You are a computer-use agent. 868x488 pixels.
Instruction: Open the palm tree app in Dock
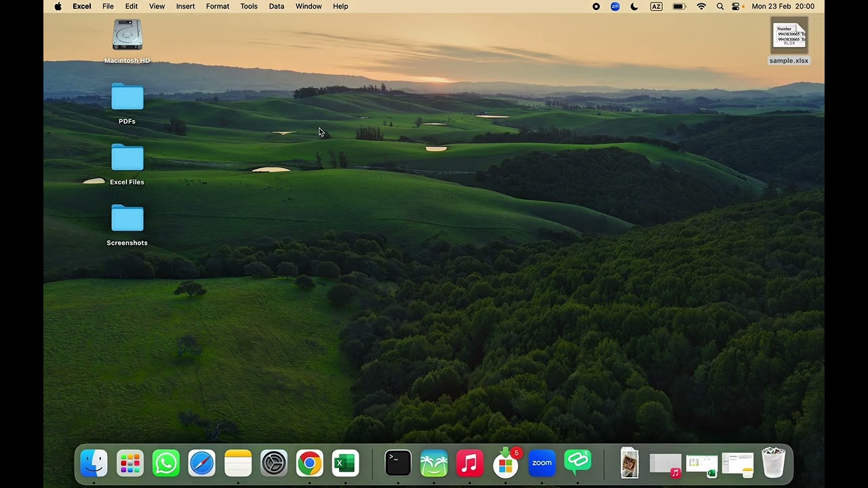tap(434, 464)
